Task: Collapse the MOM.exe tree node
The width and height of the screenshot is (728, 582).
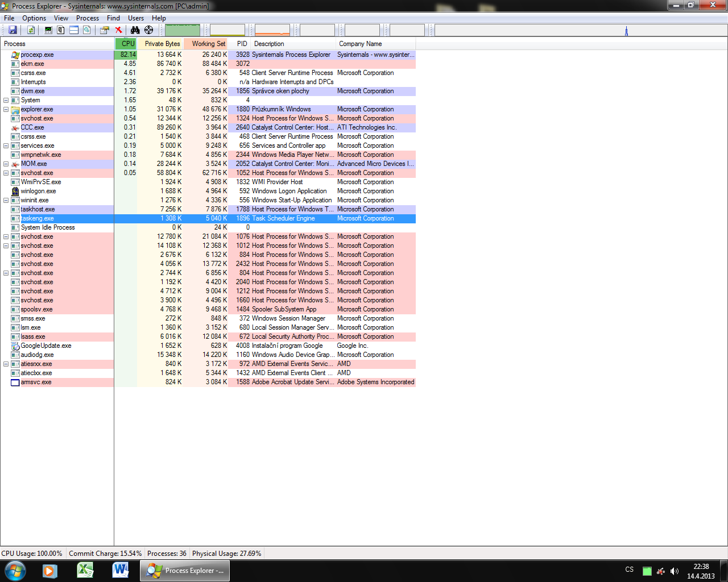Action: pyautogui.click(x=6, y=164)
